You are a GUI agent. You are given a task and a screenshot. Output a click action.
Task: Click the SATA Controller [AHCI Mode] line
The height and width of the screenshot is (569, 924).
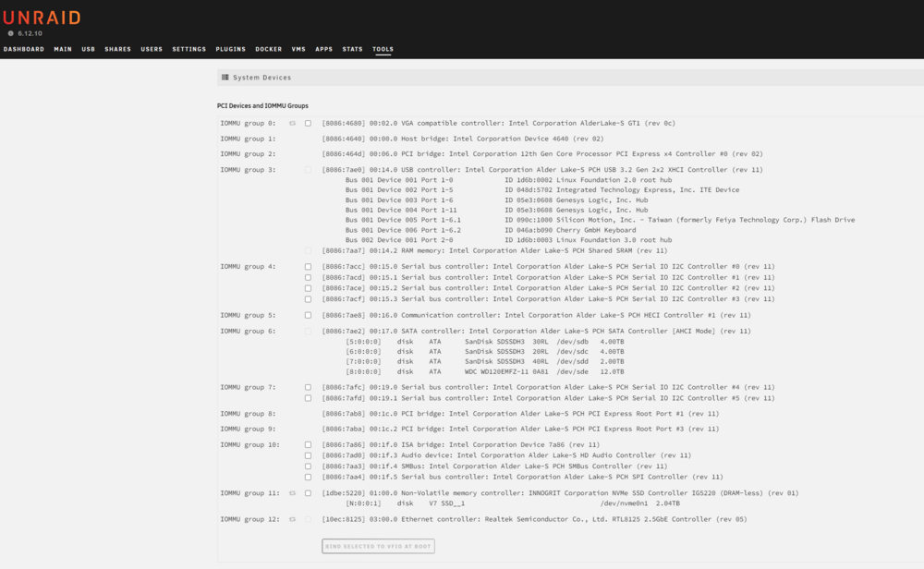coord(536,331)
